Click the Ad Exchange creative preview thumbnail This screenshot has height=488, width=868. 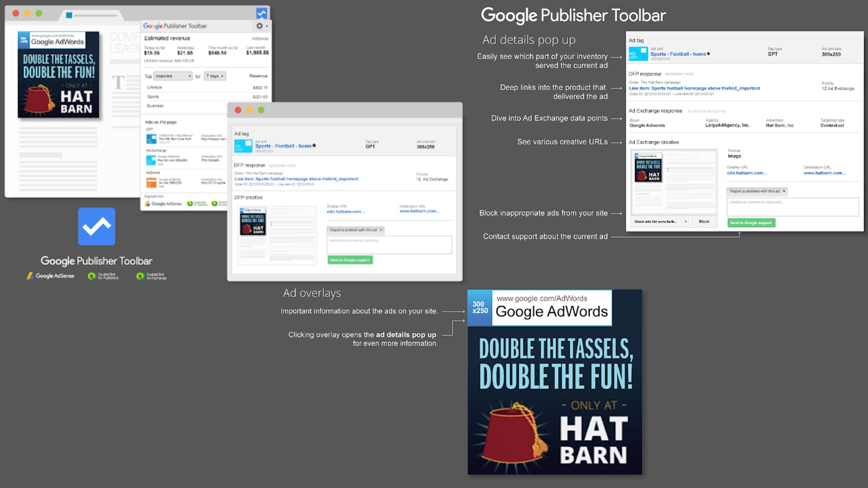(674, 181)
